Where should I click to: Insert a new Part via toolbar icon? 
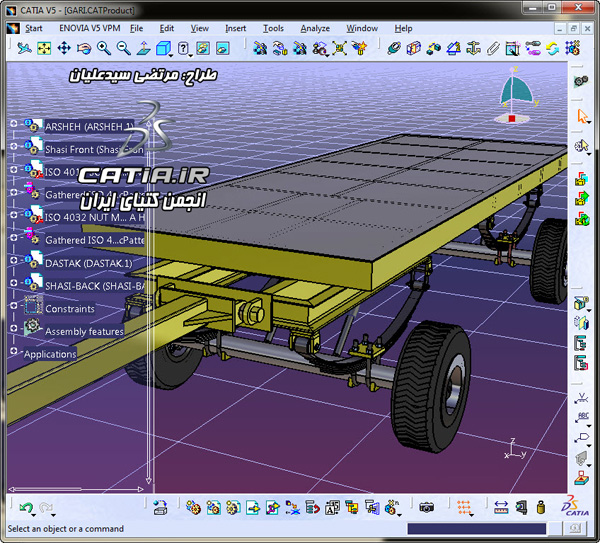(233, 508)
